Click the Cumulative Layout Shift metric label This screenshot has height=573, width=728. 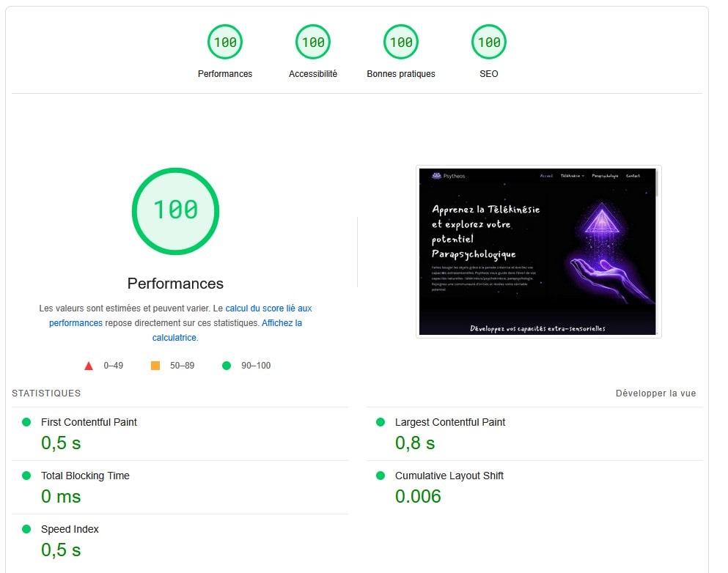click(449, 476)
